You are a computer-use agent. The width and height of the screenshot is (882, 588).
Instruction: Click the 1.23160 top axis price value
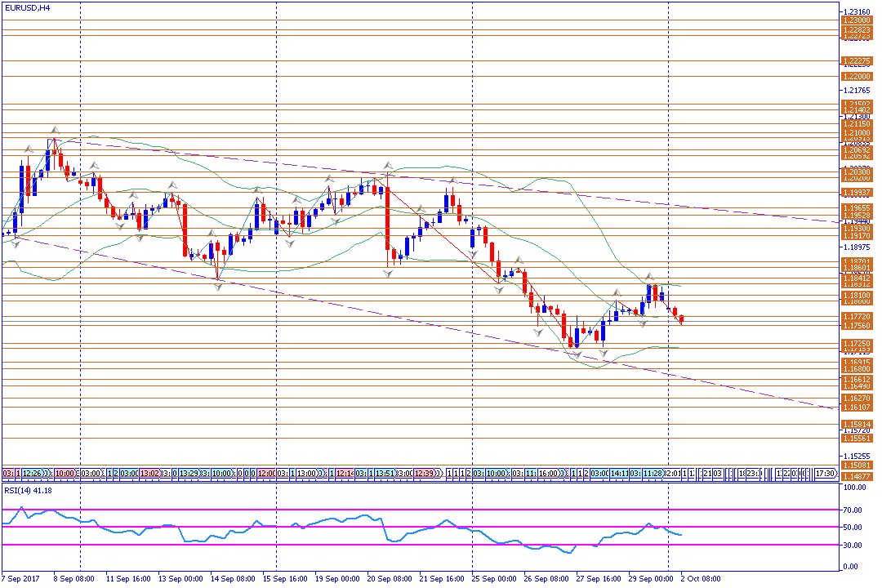(857, 11)
